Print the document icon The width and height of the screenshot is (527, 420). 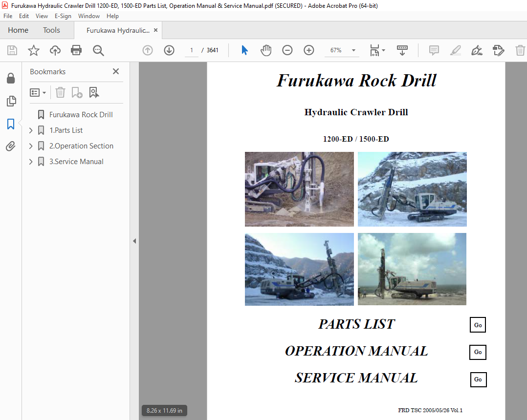tap(76, 50)
